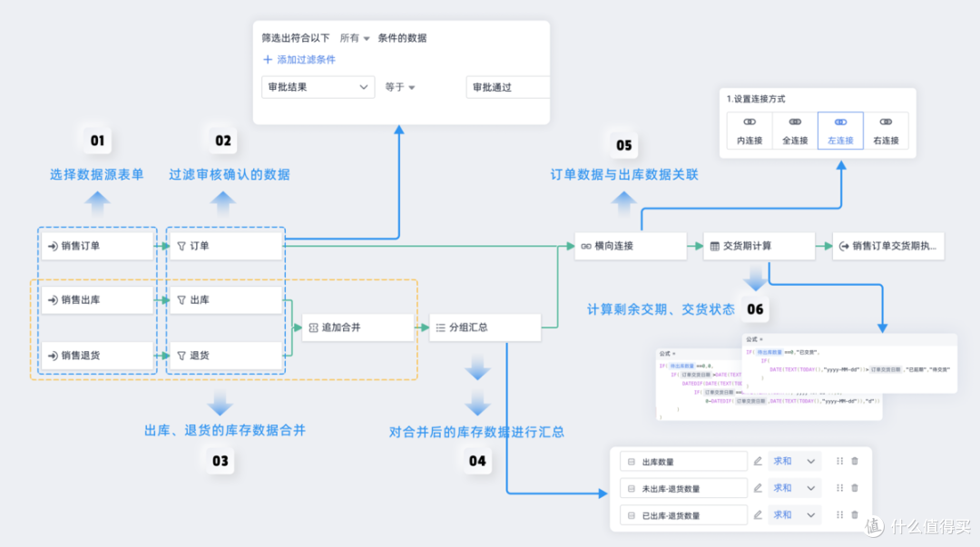Click the input icon on 销售出库 node
The width and height of the screenshot is (980, 547).
click(54, 300)
